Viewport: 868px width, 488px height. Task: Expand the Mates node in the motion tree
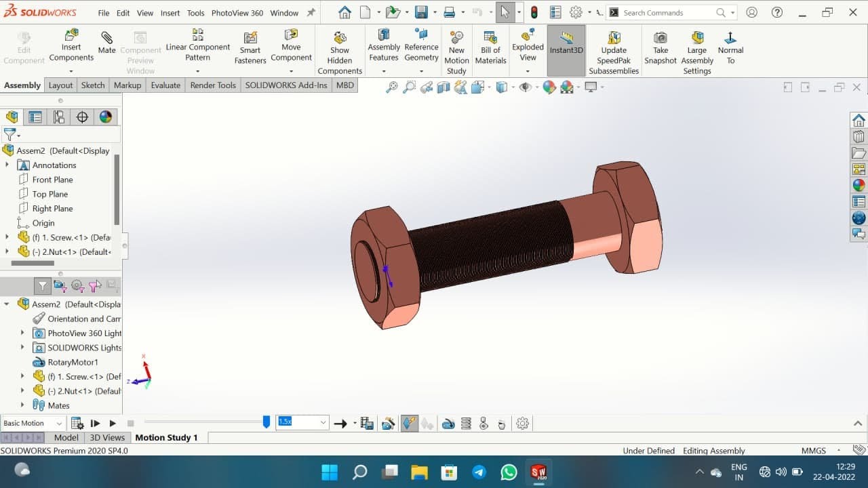pyautogui.click(x=22, y=405)
